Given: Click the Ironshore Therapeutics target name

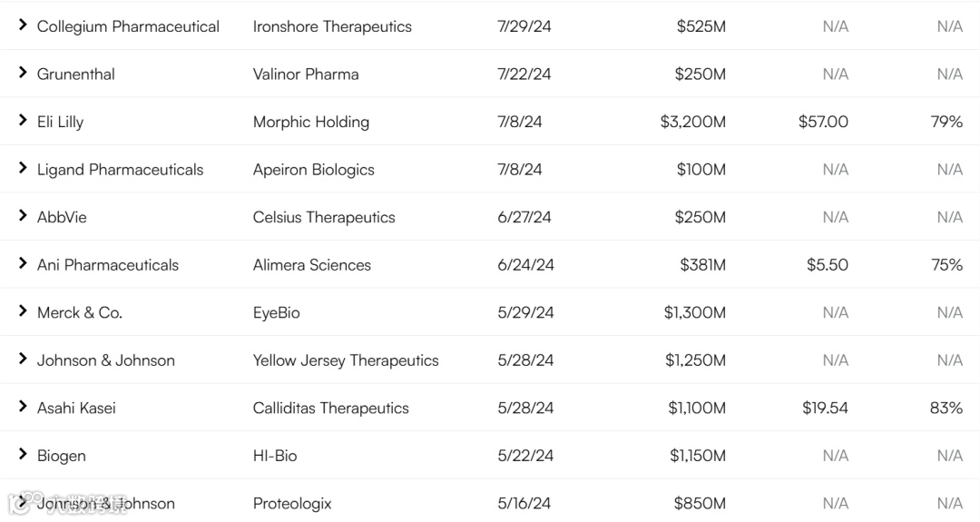Looking at the screenshot, I should [332, 26].
